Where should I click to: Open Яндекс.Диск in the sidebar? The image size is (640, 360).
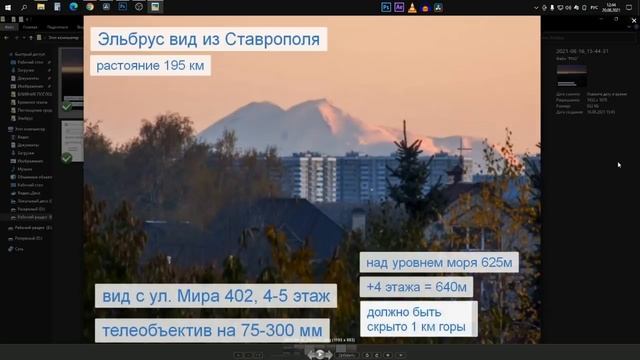click(x=29, y=193)
